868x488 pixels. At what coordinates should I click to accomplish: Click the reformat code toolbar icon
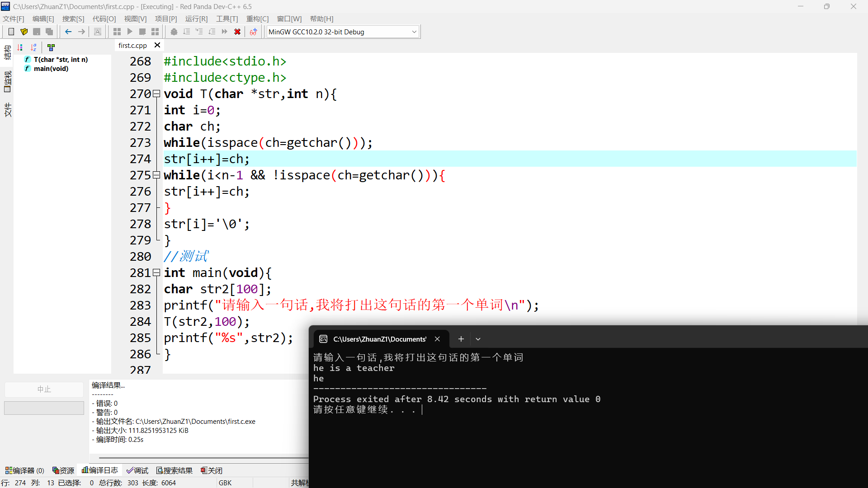(98, 32)
